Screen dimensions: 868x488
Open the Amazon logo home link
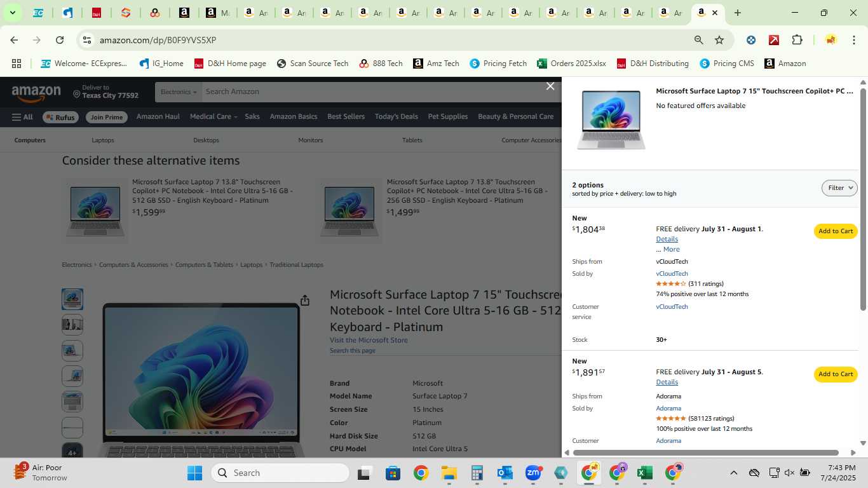36,94
